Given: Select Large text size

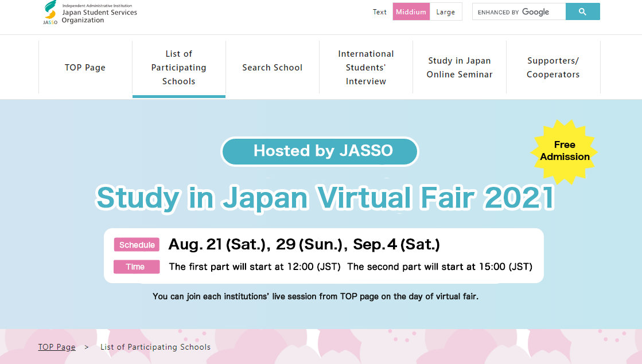Looking at the screenshot, I should tap(445, 12).
